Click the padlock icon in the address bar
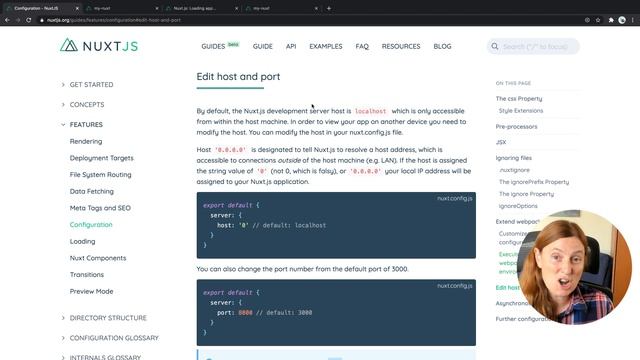Screen dimensions: 640x360 coord(42,20)
